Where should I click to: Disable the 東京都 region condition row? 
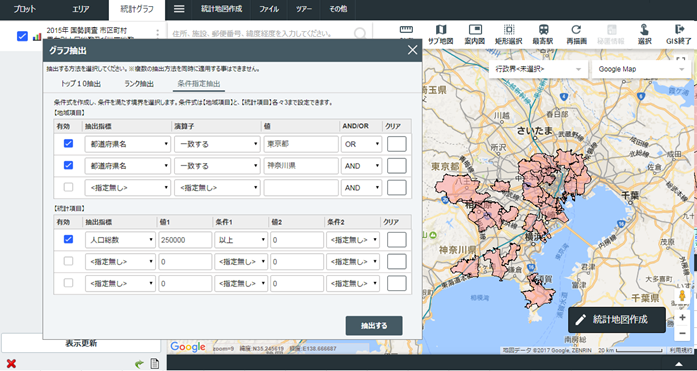[x=68, y=144]
